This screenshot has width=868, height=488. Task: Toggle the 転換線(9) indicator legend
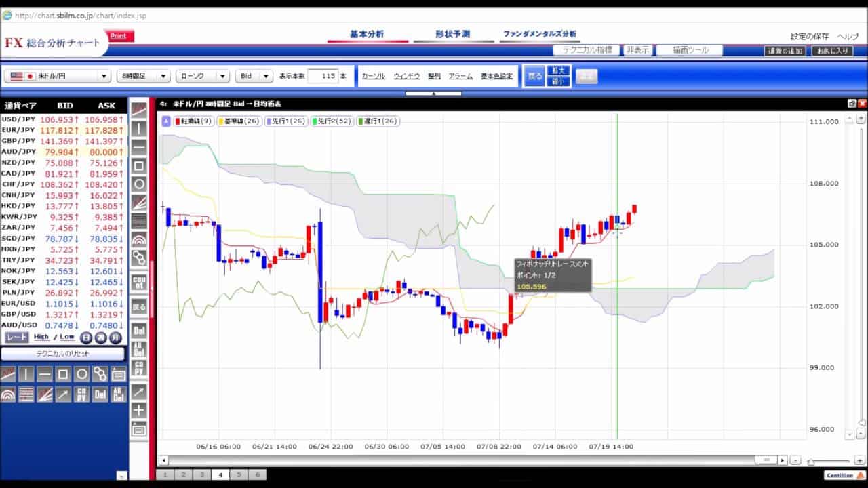coord(194,121)
